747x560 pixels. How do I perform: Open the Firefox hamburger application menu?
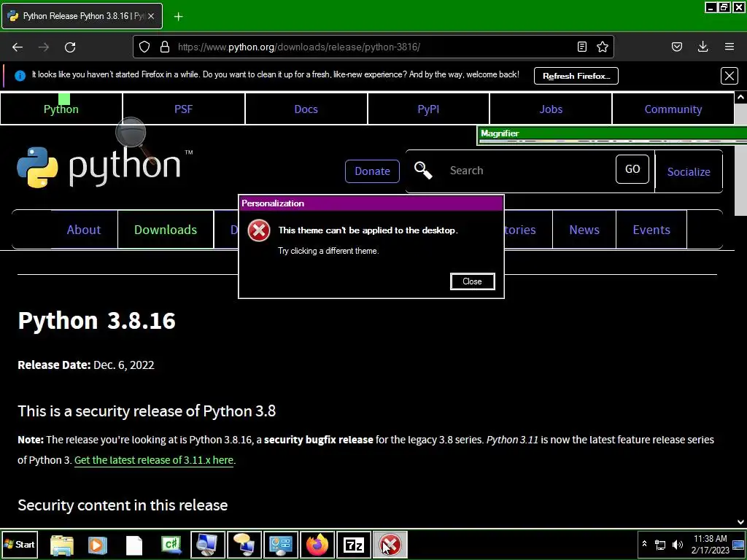coord(729,47)
